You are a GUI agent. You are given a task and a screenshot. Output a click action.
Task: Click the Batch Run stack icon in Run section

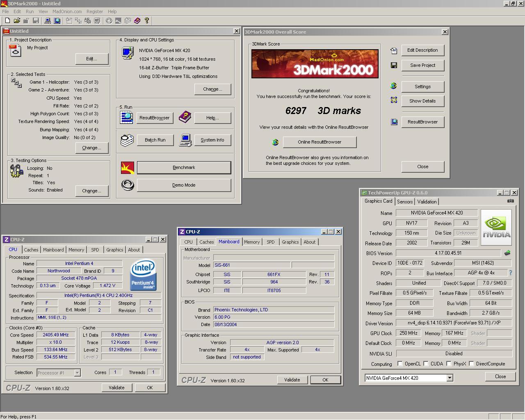127,140
